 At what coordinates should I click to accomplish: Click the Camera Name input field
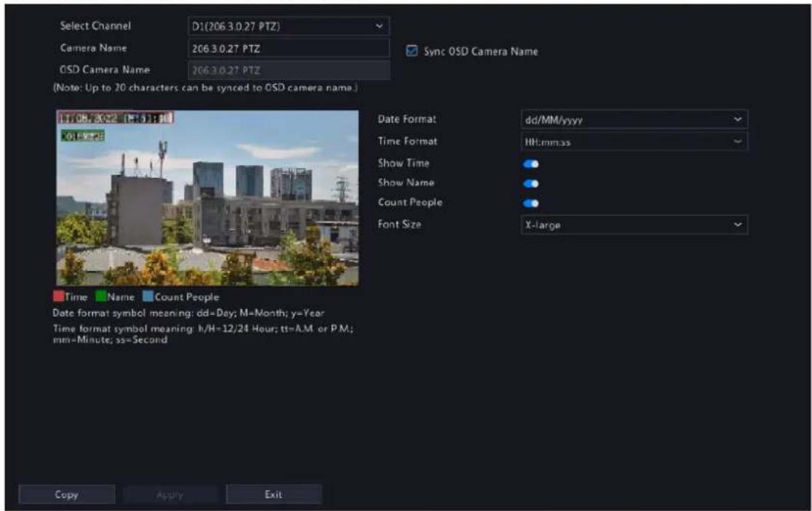pos(289,49)
